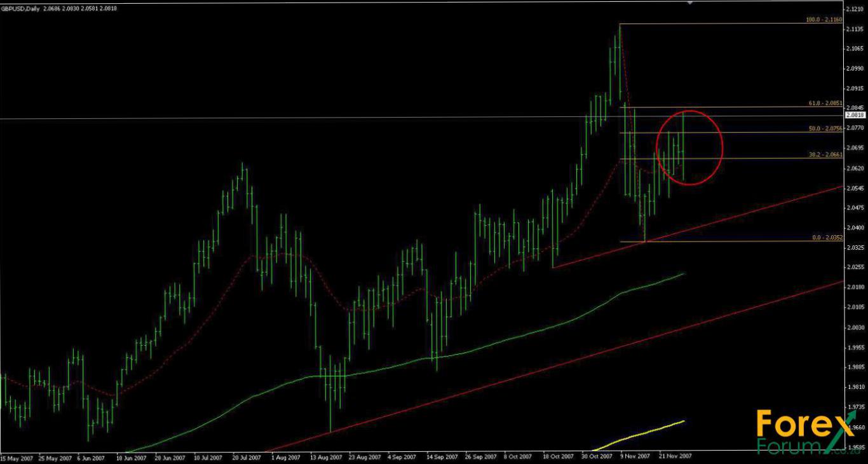Click the 38.2 - 2.0661 Fibonacci label
868x464 pixels.
tap(825, 154)
